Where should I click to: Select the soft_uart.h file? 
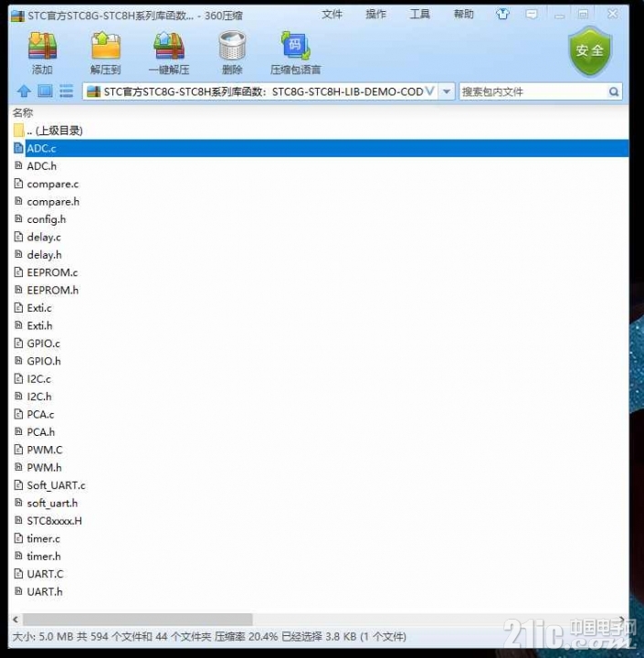tap(319, 503)
